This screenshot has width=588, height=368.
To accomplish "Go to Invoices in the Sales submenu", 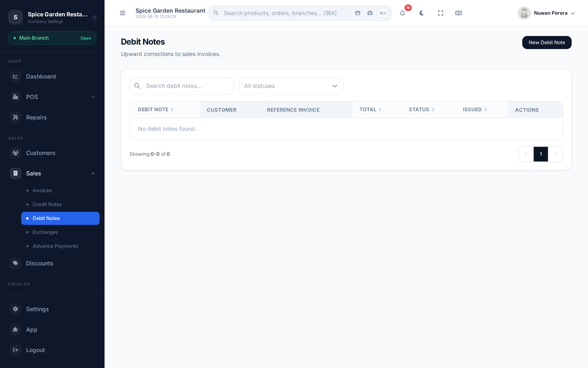I will [x=60, y=191].
